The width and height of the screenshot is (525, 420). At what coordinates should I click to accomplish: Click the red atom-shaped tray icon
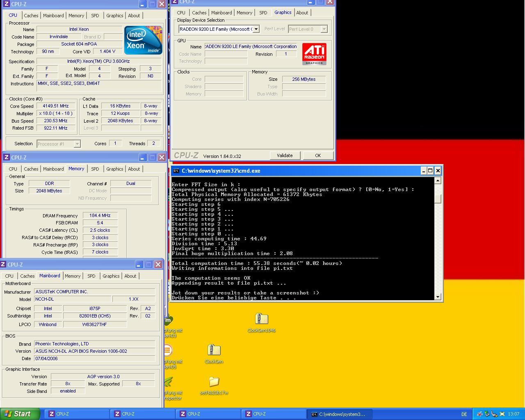[479, 414]
